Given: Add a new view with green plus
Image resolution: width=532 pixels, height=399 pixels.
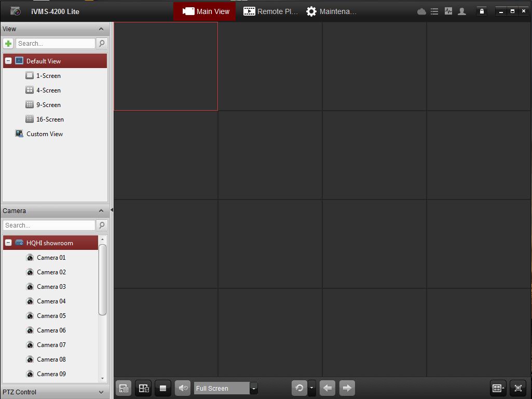Looking at the screenshot, I should point(8,44).
